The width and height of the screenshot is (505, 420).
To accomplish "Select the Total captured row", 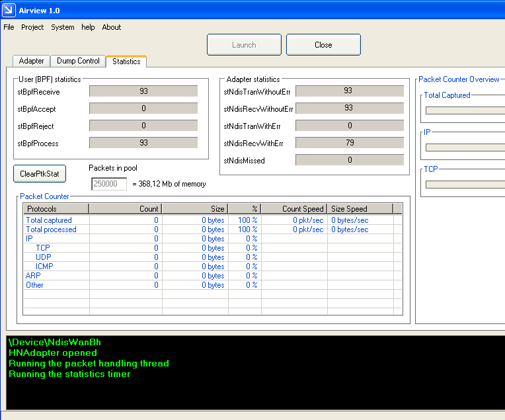I will click(x=49, y=220).
